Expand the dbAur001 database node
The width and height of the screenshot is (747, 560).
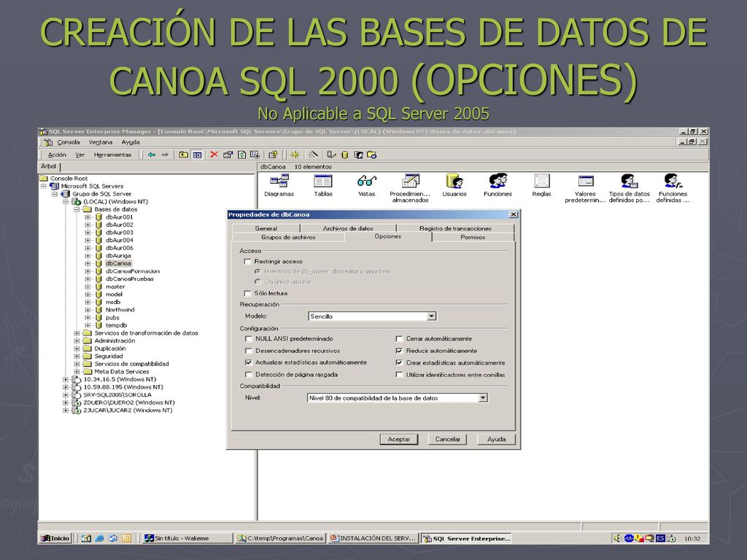88,217
